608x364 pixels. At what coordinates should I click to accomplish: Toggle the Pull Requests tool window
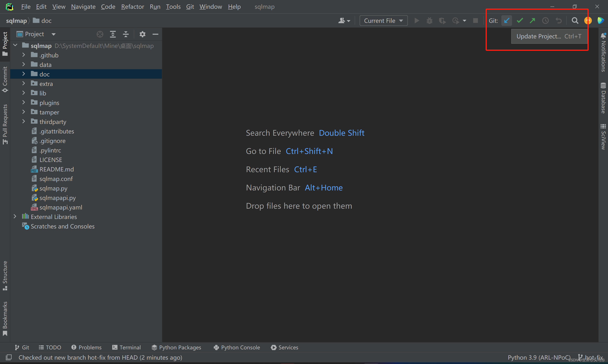pyautogui.click(x=5, y=124)
